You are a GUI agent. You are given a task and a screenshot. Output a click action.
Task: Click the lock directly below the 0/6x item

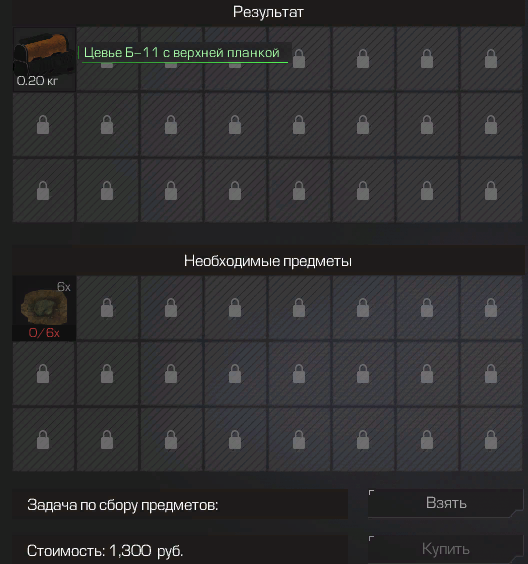pyautogui.click(x=43, y=373)
